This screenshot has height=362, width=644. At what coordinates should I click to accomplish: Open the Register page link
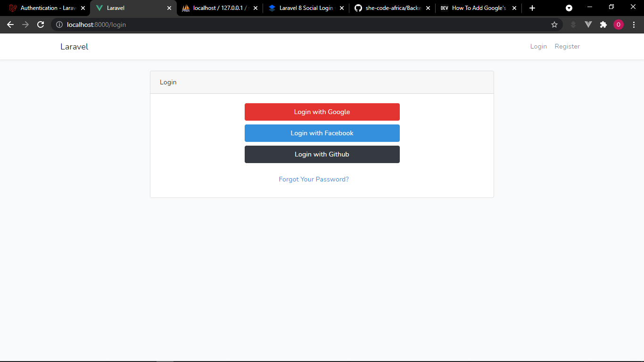point(567,46)
